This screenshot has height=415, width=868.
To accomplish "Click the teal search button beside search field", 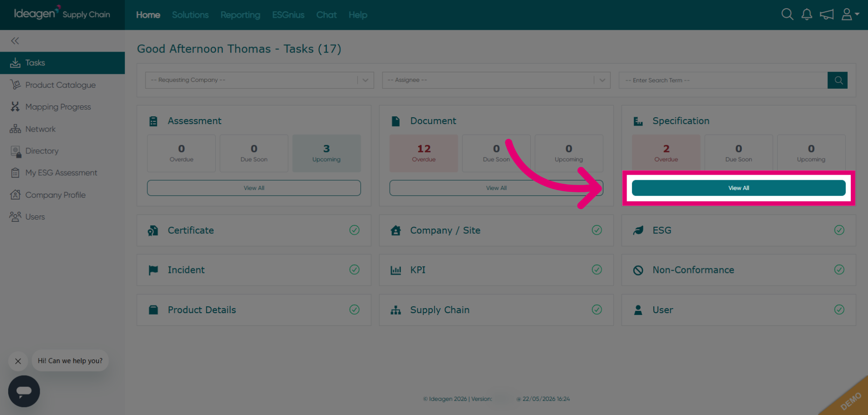I will pyautogui.click(x=838, y=80).
